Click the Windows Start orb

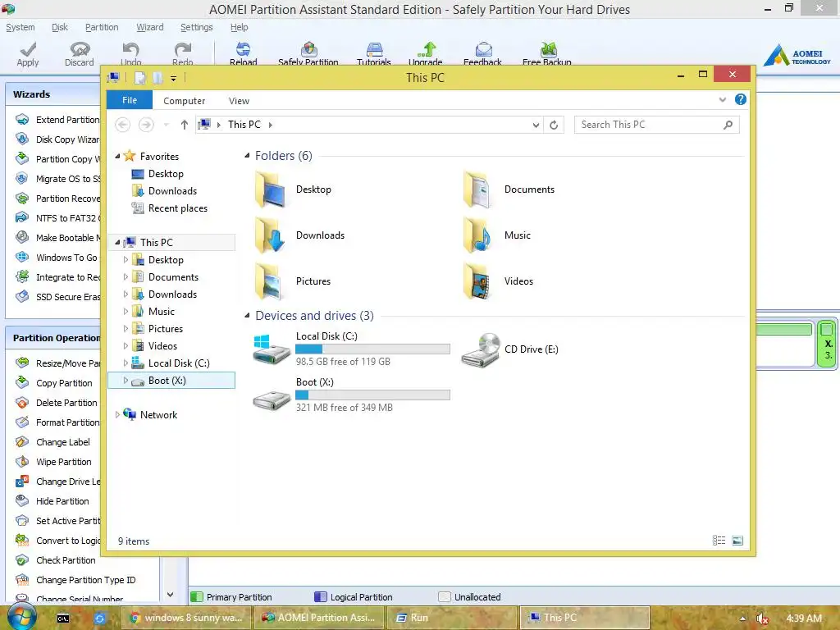21,617
